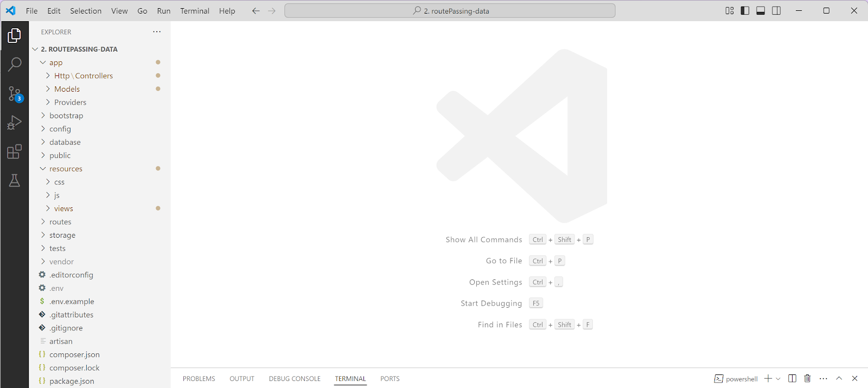Open terminal panel more actions ellipsis

pos(824,379)
